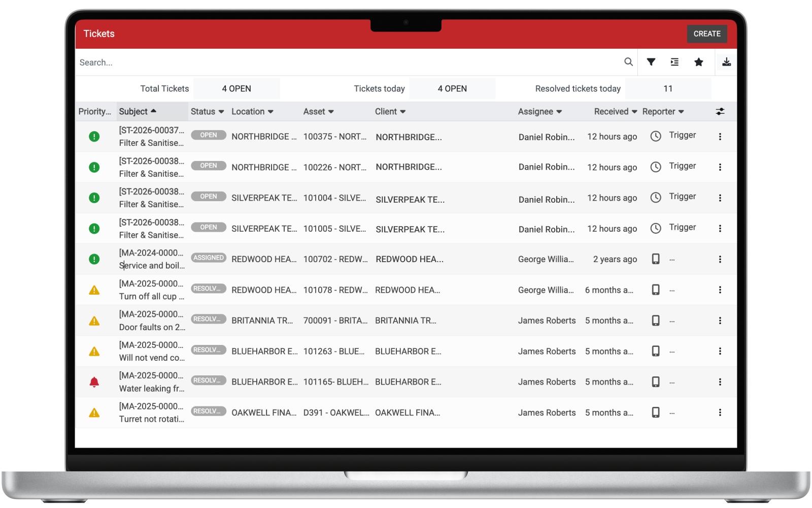Click clock trigger icon on asset 100375 row
812x508 pixels.
656,136
